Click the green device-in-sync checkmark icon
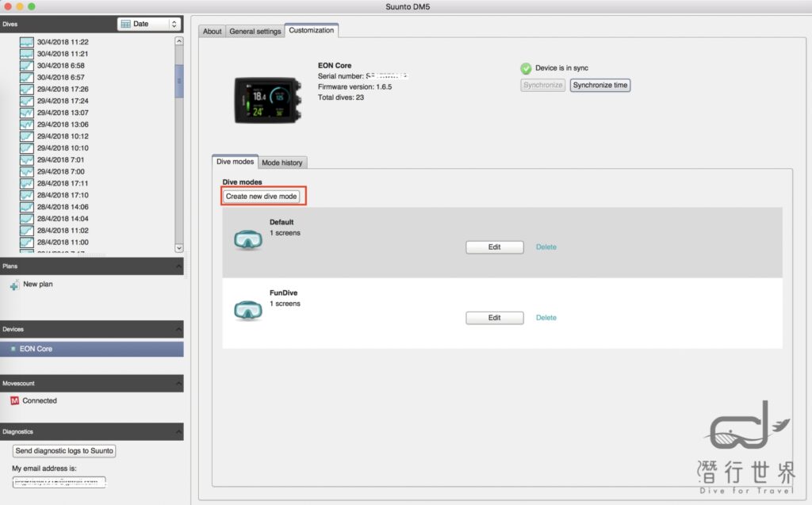The image size is (812, 505). 526,68
